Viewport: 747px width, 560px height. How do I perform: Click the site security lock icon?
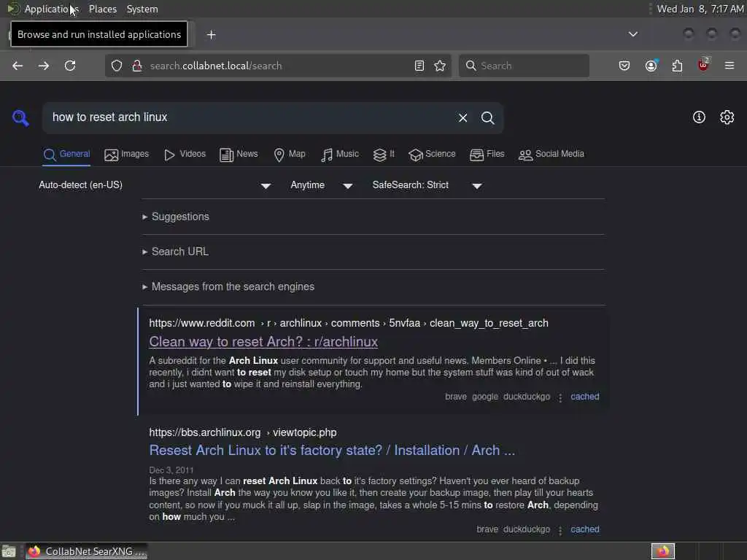coord(137,66)
